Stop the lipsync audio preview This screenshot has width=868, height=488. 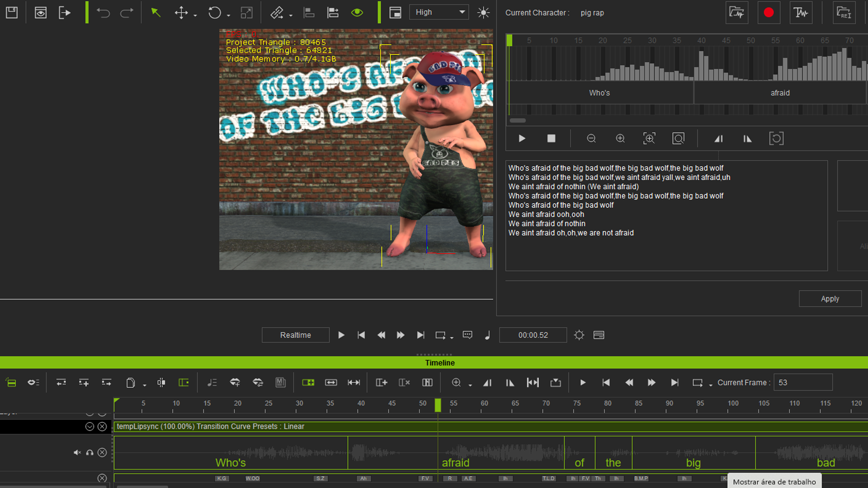551,138
